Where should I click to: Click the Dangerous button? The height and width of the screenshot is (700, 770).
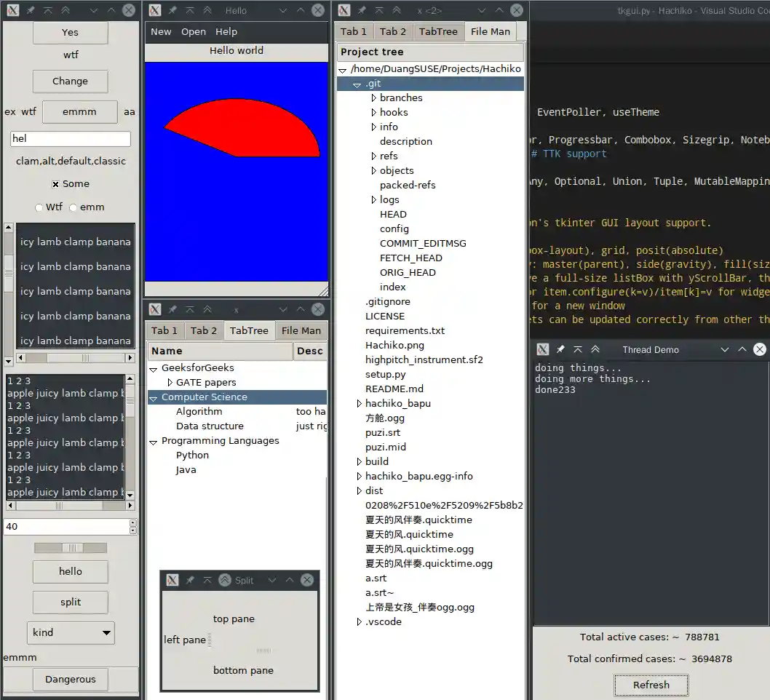coord(70,679)
